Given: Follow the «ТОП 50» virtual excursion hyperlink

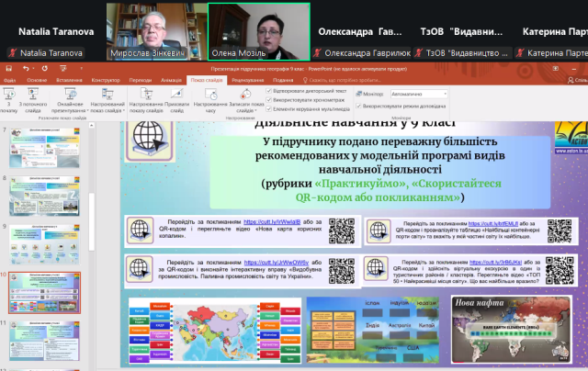Looking at the screenshot, I should (x=495, y=263).
